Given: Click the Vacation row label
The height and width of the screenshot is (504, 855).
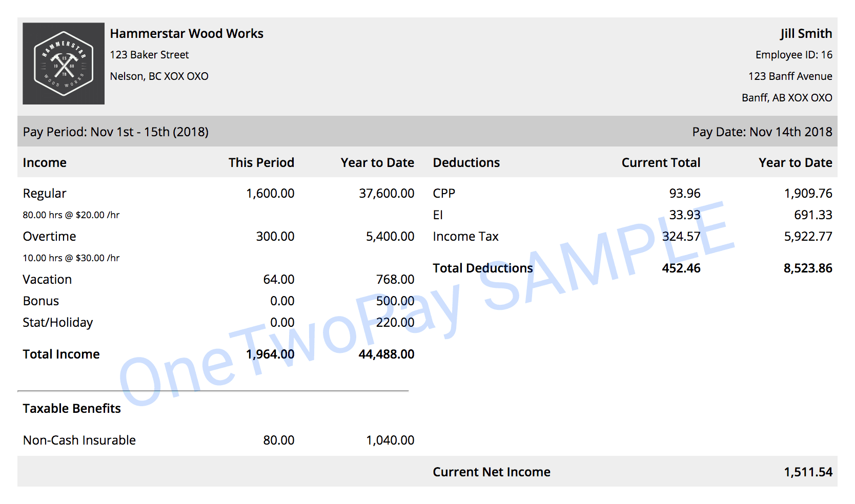Looking at the screenshot, I should pos(47,280).
